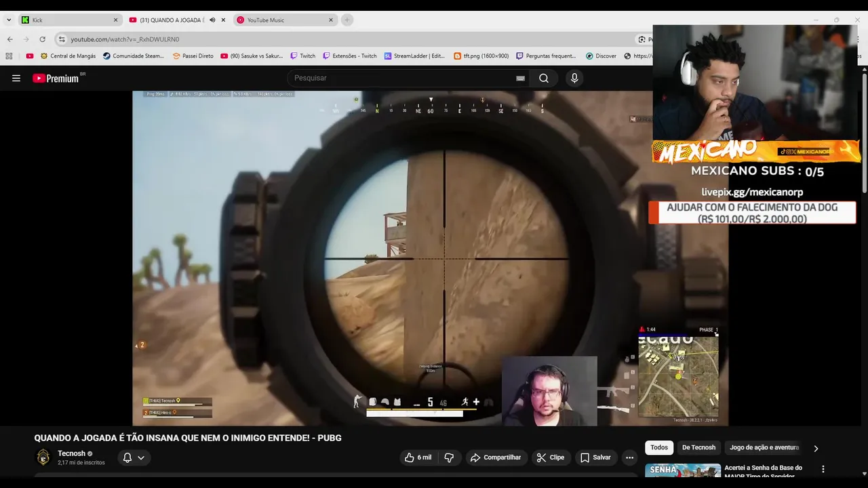Viewport: 868px width, 488px height.
Task: Dislike the video
Action: [449, 457]
